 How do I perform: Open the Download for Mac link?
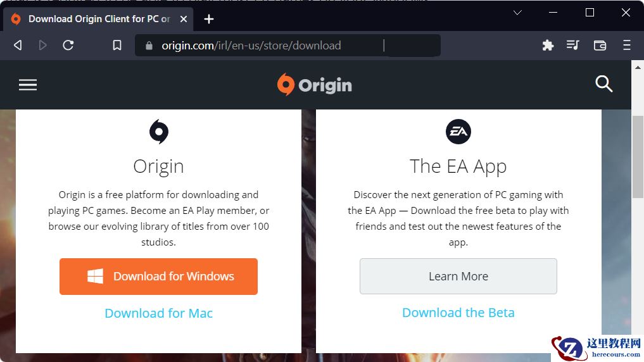(x=158, y=313)
